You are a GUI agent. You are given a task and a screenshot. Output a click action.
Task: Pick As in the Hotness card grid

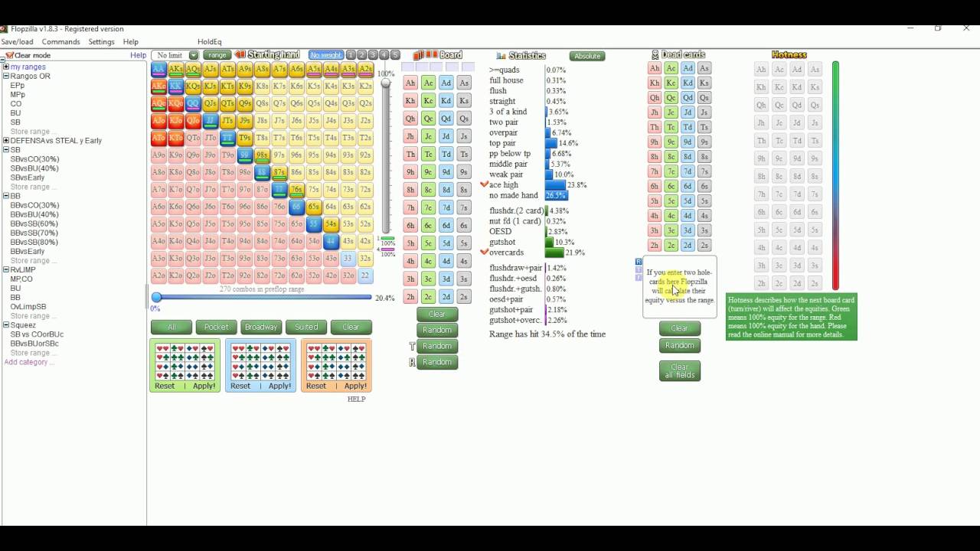pyautogui.click(x=815, y=69)
